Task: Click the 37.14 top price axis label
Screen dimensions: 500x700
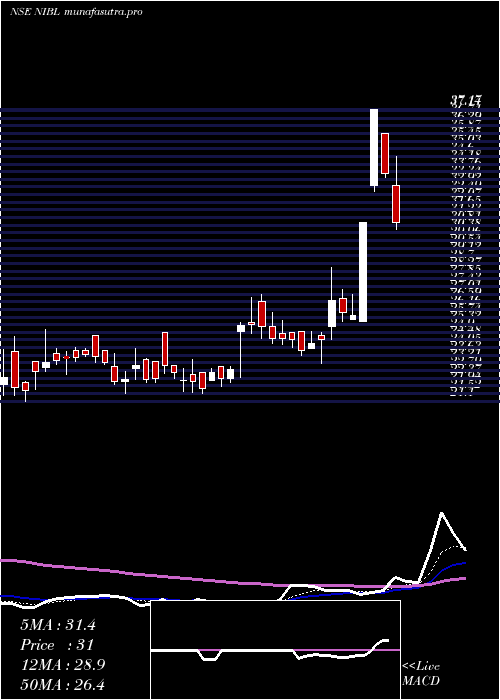Action: (465, 102)
